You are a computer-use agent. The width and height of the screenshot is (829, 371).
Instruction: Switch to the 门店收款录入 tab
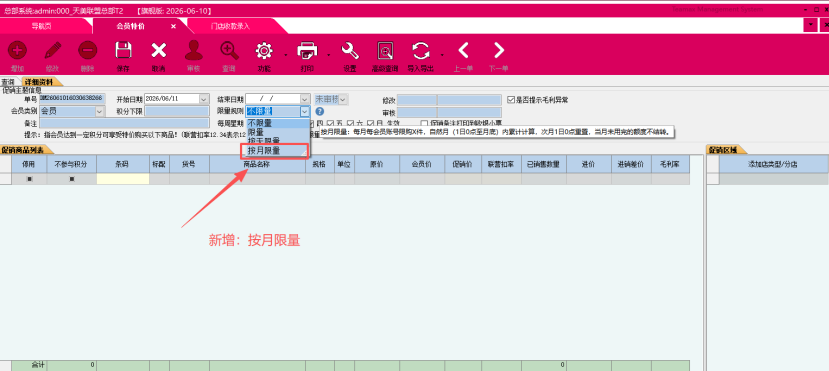(x=230, y=26)
